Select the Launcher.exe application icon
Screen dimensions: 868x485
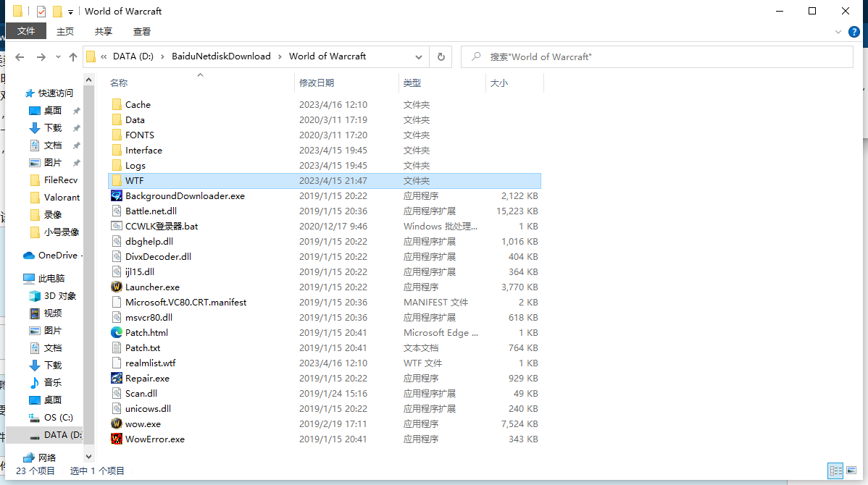click(116, 287)
